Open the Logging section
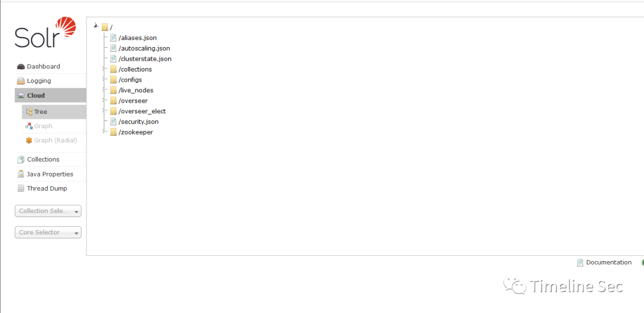 pyautogui.click(x=39, y=81)
